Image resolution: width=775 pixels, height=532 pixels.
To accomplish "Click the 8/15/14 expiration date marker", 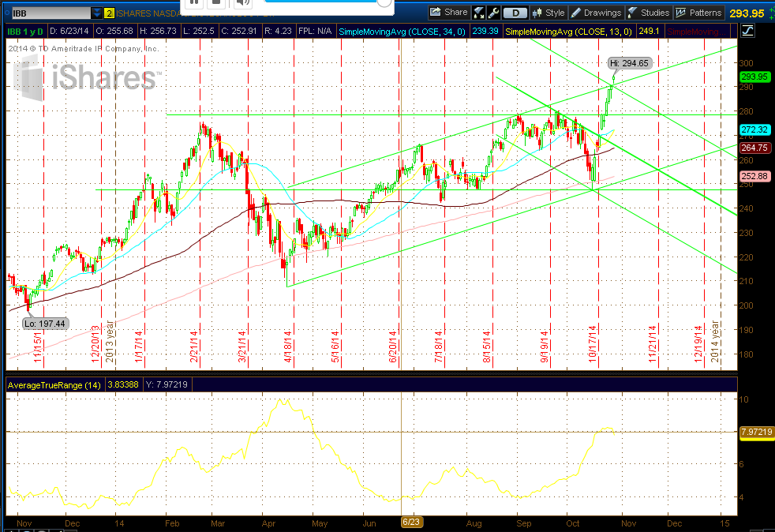I will pos(487,346).
